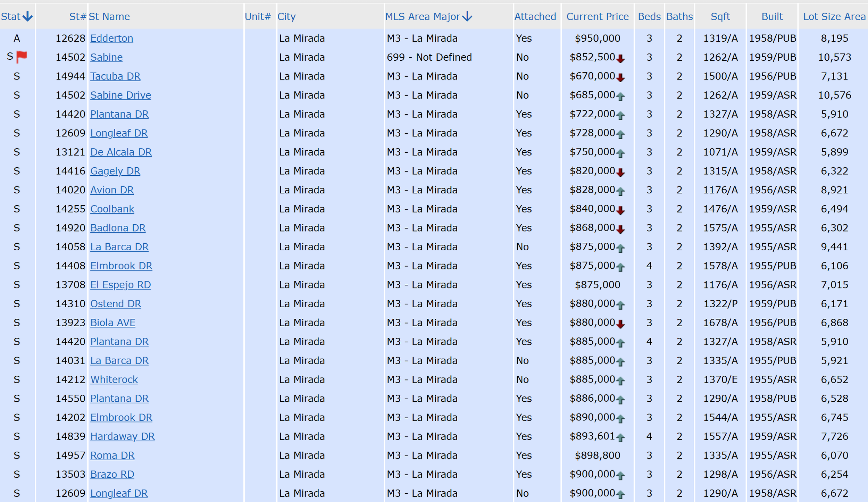Viewport: 868px width, 502px height.
Task: Click the Built column header
Action: 772,16
